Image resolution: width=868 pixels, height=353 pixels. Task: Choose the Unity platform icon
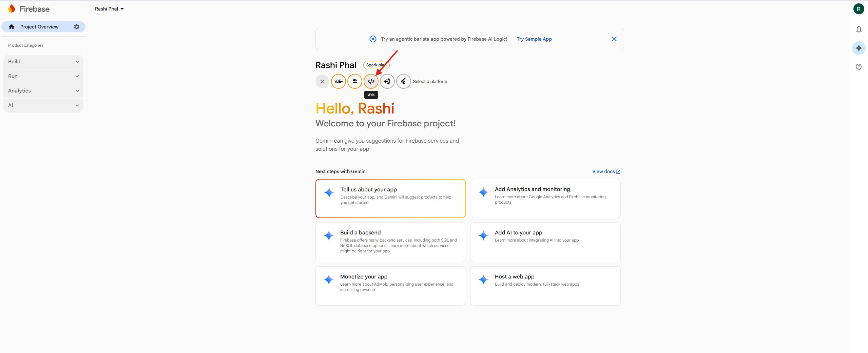[387, 81]
